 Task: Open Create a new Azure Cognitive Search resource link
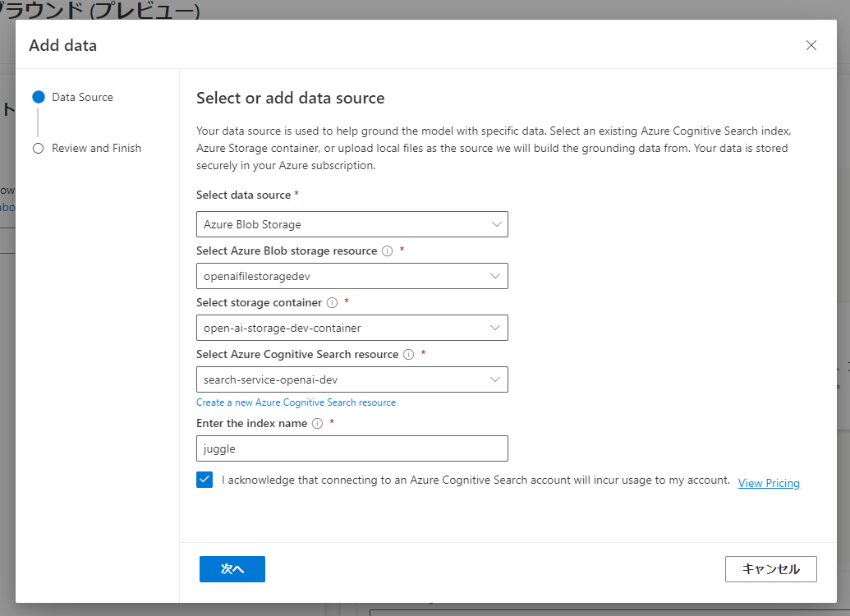click(296, 402)
